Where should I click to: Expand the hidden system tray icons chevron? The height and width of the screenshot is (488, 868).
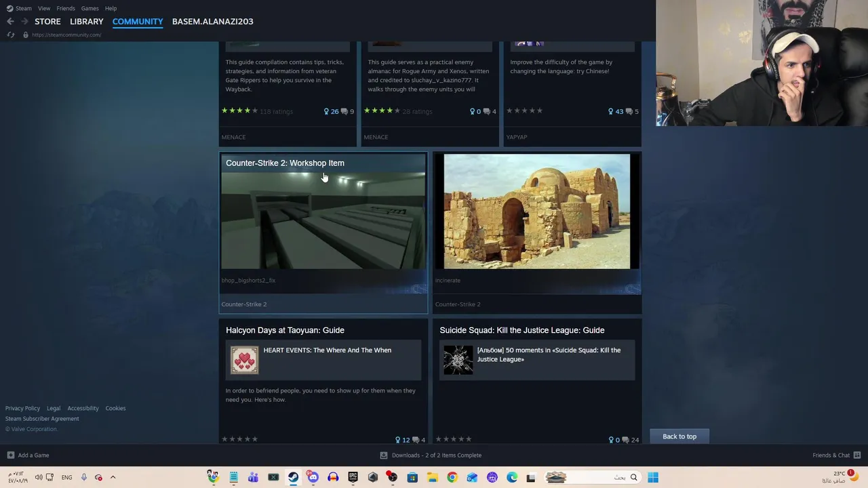click(x=113, y=477)
